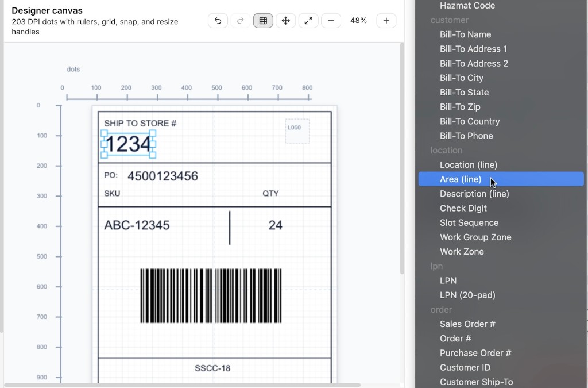
Task: Click the PO: label on canvas
Action: click(111, 175)
